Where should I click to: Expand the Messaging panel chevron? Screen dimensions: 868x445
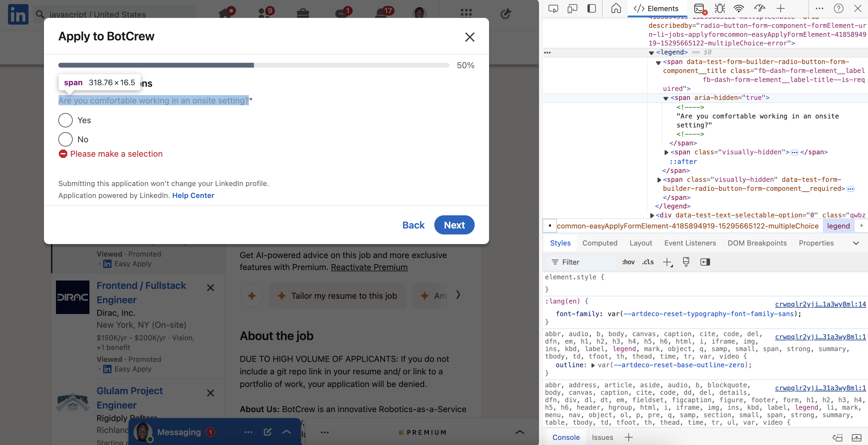click(287, 432)
